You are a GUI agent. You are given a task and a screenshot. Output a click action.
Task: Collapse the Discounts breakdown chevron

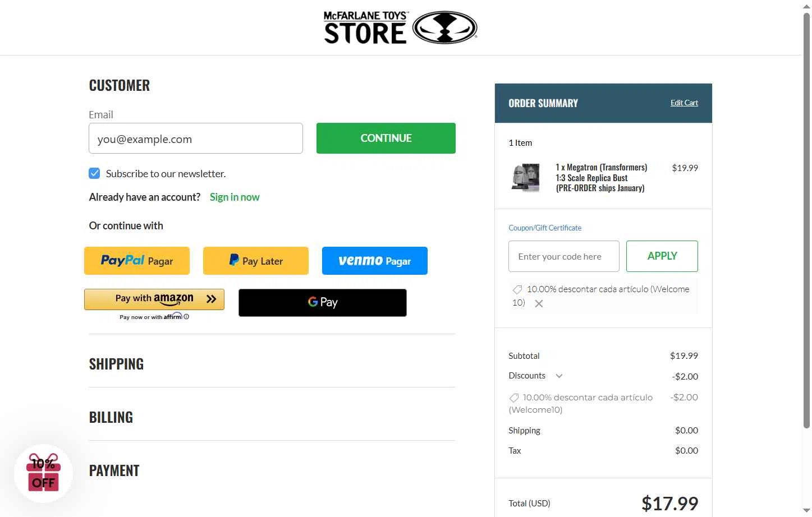click(x=559, y=376)
